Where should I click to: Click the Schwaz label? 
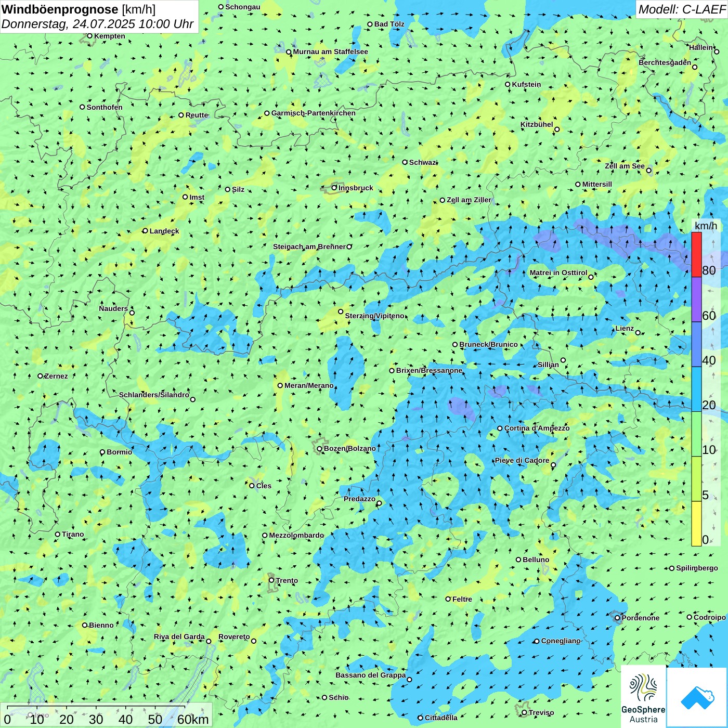[422, 162]
